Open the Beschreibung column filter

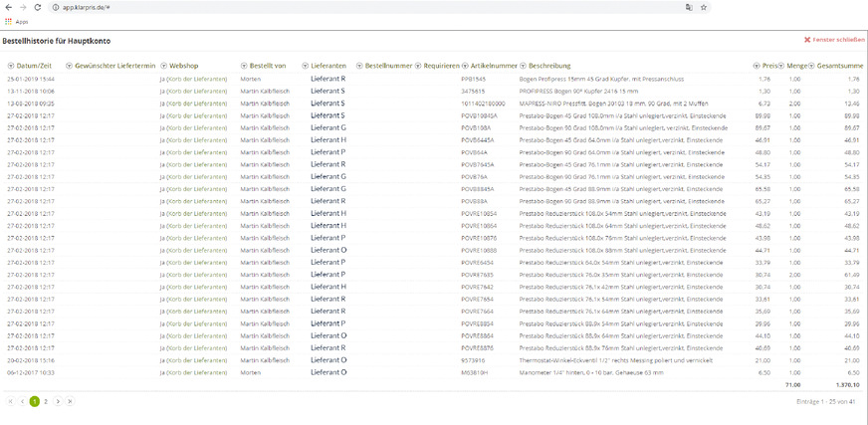(x=524, y=66)
